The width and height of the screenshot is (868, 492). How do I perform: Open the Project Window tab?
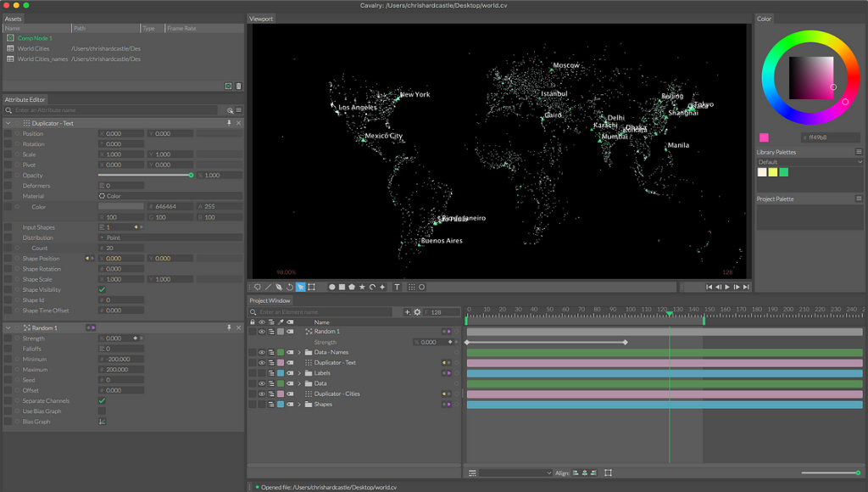(x=270, y=300)
